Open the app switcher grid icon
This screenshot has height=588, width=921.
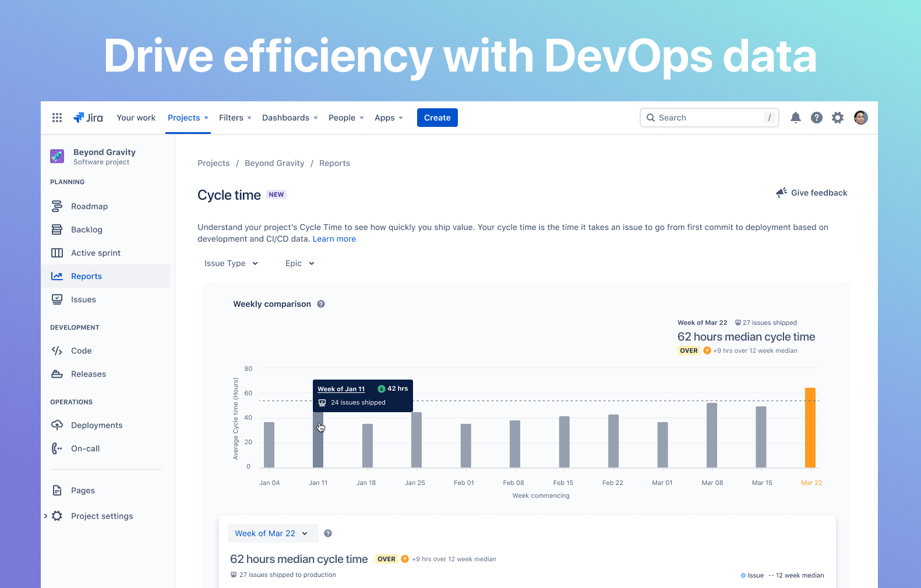[57, 118]
